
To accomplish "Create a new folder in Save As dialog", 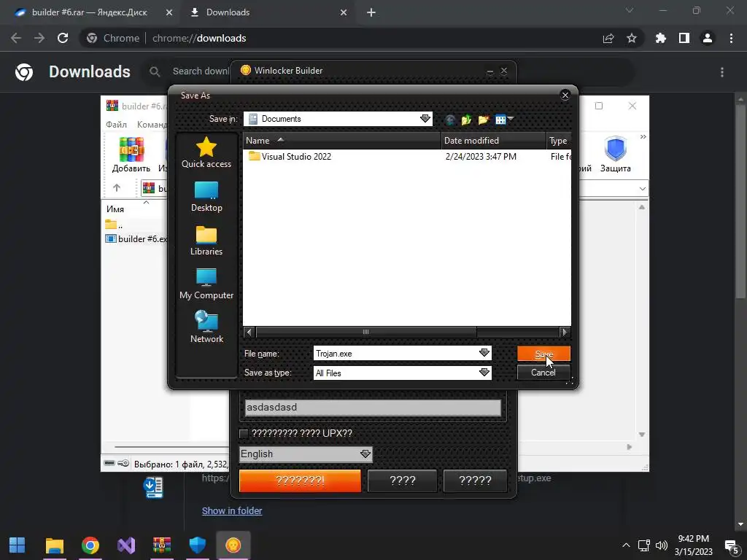I will [x=483, y=120].
